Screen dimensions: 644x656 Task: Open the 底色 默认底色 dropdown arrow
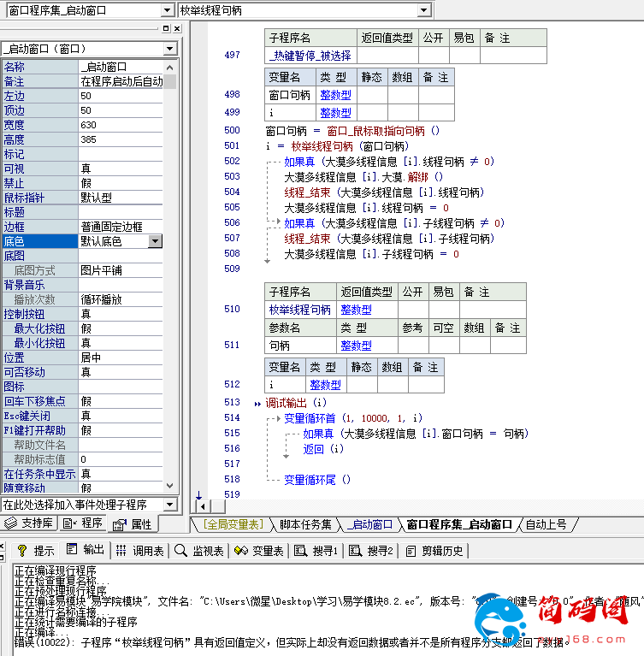point(156,241)
